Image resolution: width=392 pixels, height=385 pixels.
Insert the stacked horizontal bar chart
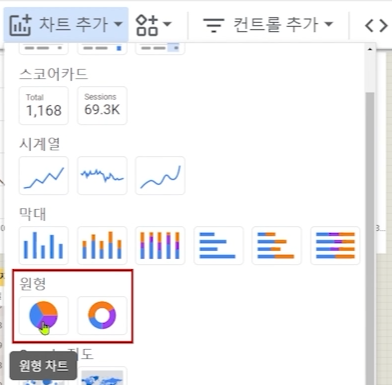[x=277, y=245]
